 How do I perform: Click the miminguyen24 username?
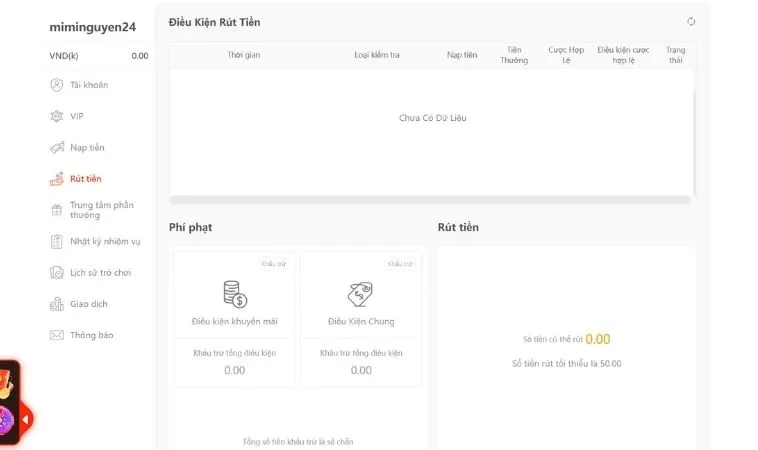pyautogui.click(x=93, y=28)
